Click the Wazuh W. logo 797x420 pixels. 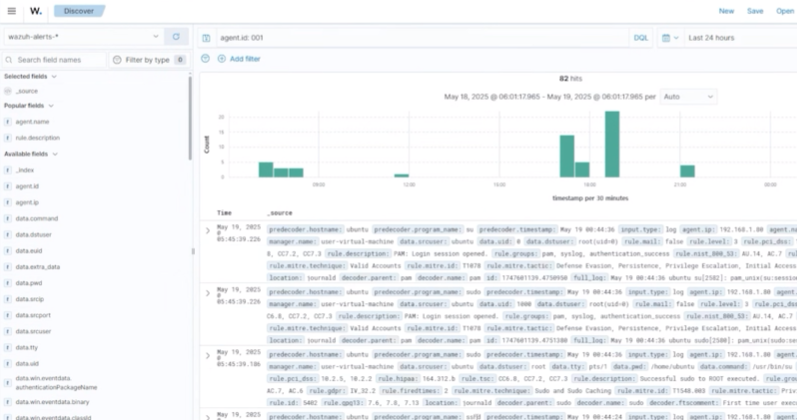(36, 11)
